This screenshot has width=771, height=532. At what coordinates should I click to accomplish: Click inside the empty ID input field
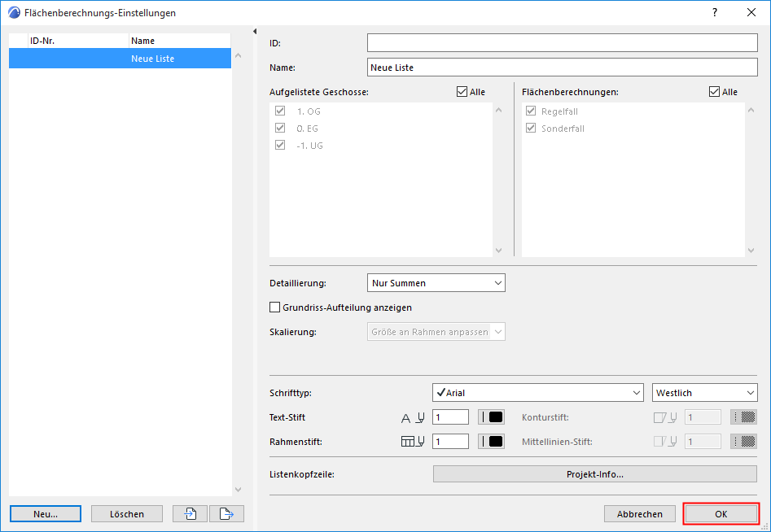[x=563, y=42]
